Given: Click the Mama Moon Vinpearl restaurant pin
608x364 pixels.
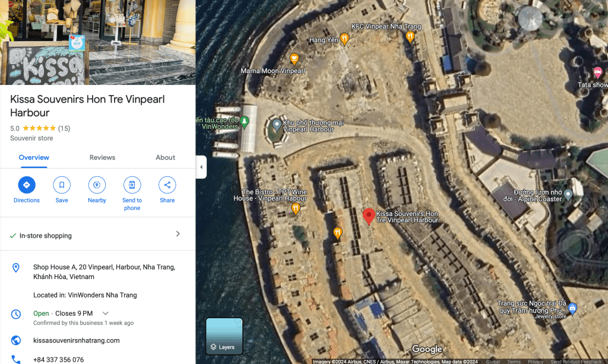Looking at the screenshot, I should tap(293, 58).
